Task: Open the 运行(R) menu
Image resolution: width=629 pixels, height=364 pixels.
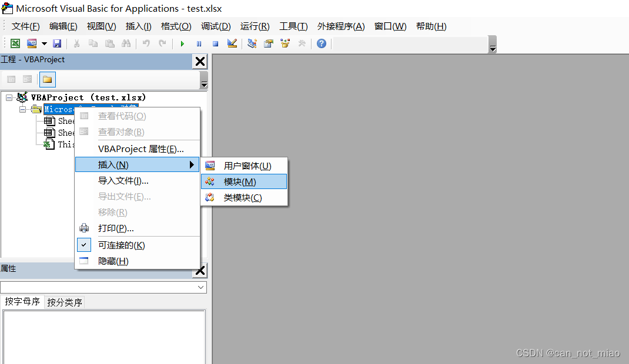Action: (255, 26)
